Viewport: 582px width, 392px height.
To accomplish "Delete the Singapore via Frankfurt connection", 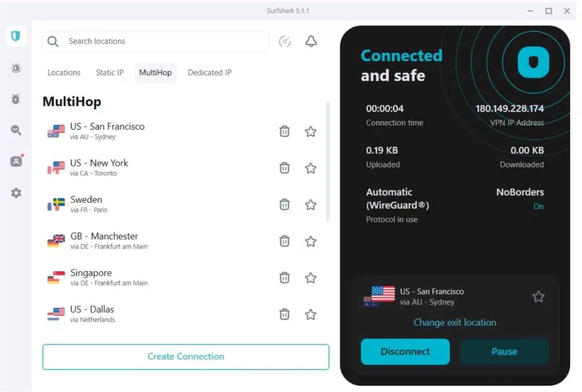I will (285, 278).
